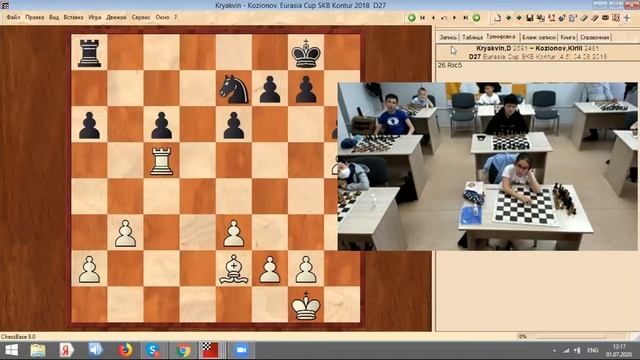Select the black pawn on f7
The image size is (640, 360).
(x=270, y=89)
